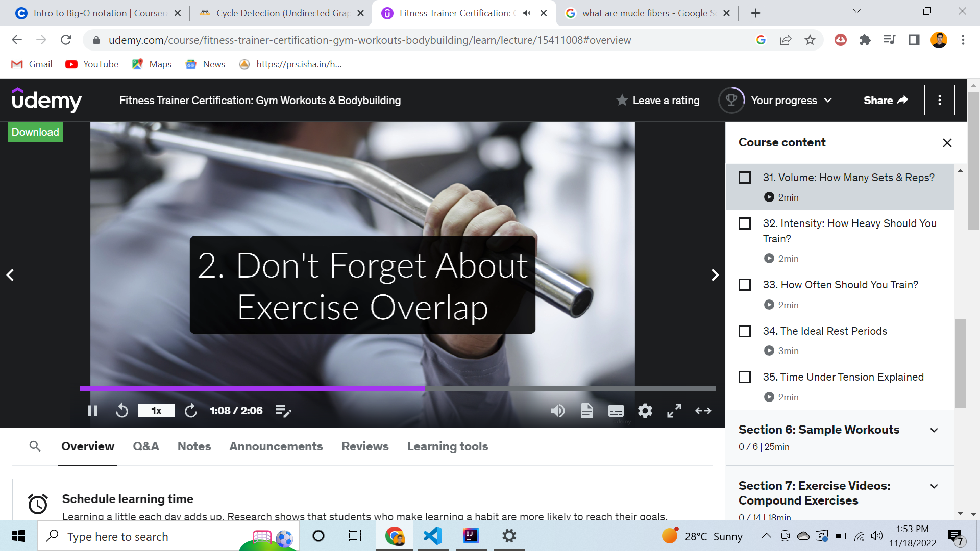Check lecture 31 Volume checkbox
The width and height of the screenshot is (980, 551).
[x=745, y=178]
